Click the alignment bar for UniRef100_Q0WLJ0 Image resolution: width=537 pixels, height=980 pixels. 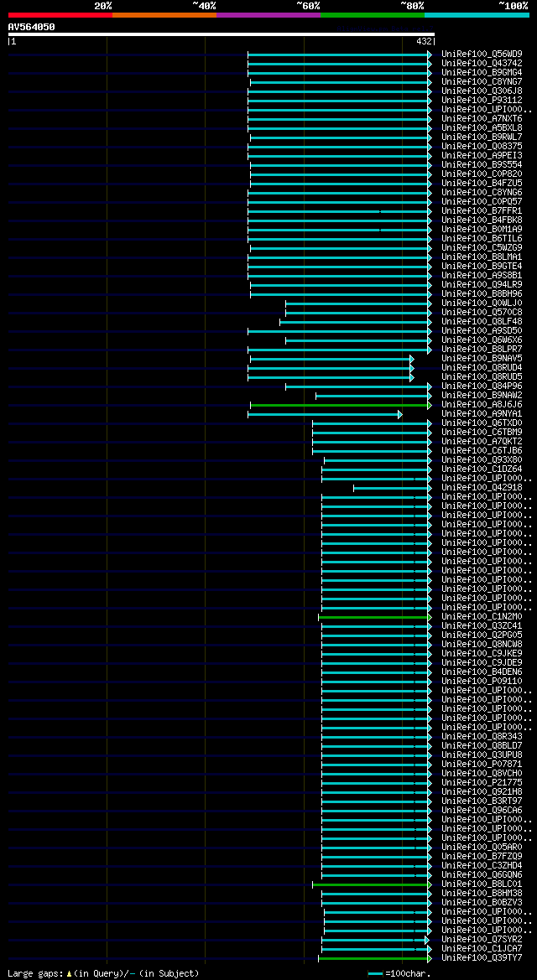click(x=358, y=303)
